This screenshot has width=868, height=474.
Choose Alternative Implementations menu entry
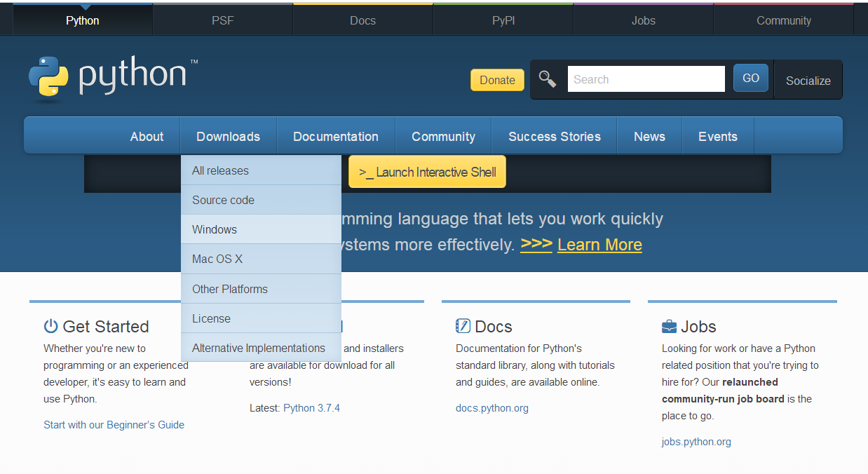(x=261, y=348)
